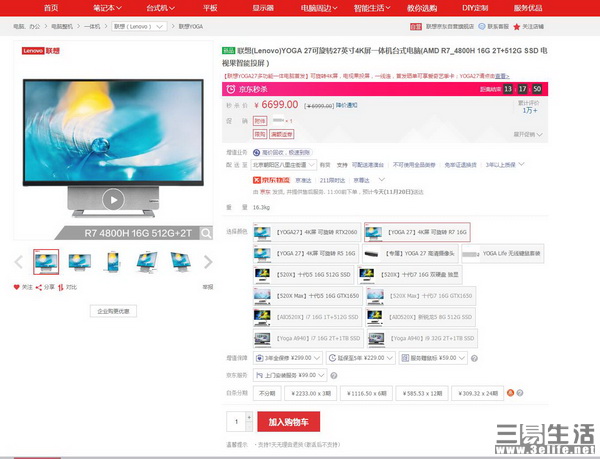Click the orange bell icon next to installment options
Screen dimensions: 600x459
point(510,393)
